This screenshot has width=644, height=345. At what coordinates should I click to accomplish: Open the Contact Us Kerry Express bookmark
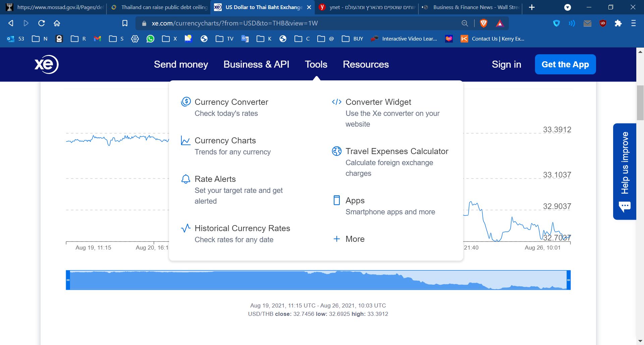(492, 39)
